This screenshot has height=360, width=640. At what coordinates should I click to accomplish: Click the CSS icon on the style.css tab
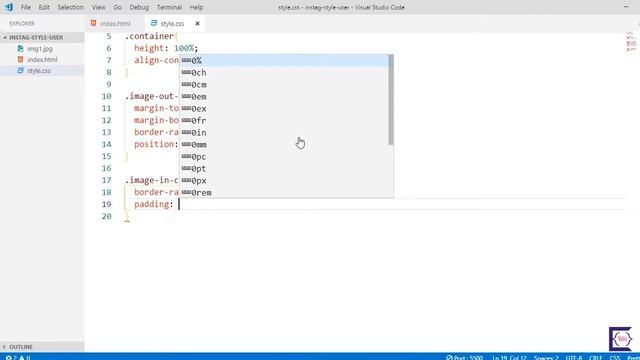153,23
